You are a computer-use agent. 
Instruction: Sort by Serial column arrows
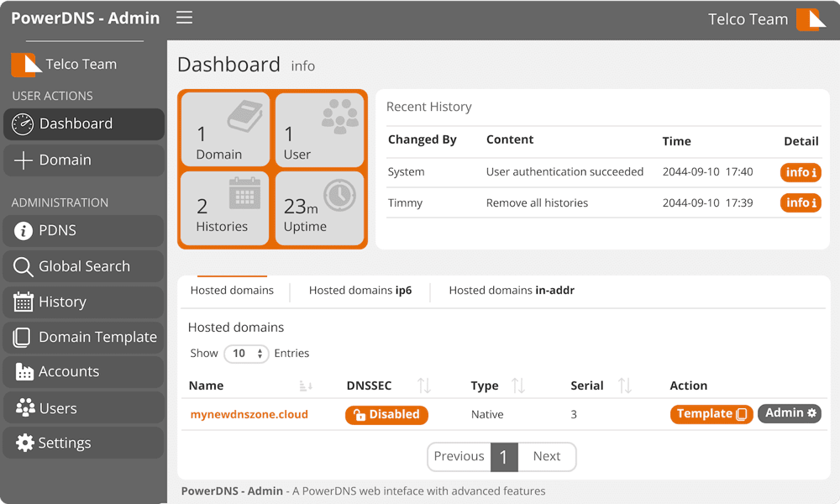pyautogui.click(x=625, y=385)
